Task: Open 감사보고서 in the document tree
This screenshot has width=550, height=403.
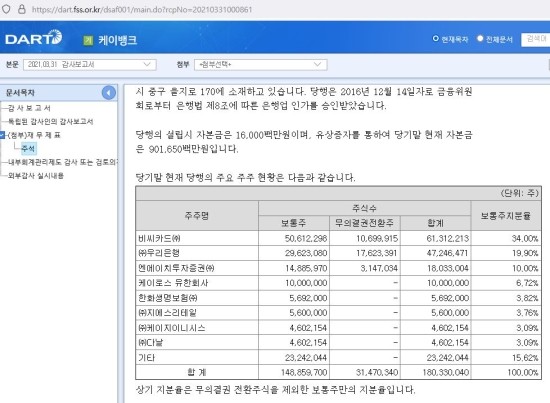Action: coord(29,108)
